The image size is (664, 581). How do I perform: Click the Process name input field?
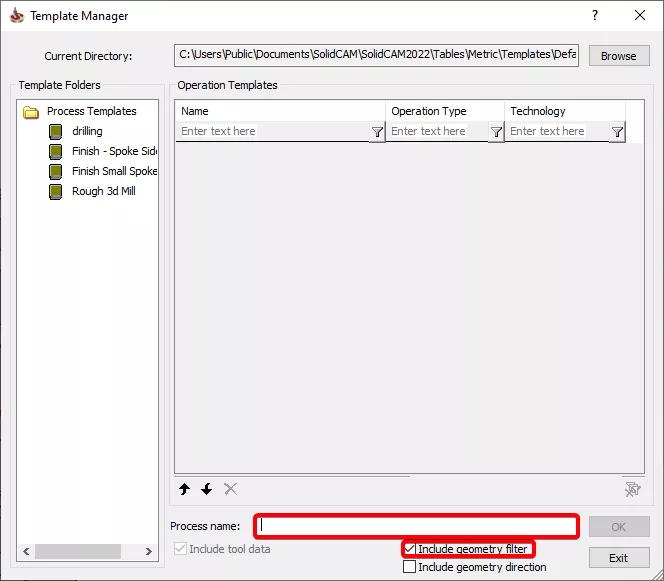417,526
